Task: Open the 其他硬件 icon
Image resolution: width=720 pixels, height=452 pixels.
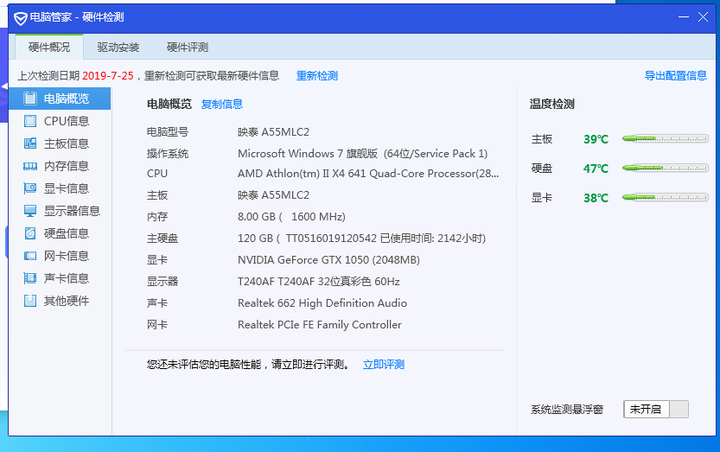Action: click(x=30, y=301)
